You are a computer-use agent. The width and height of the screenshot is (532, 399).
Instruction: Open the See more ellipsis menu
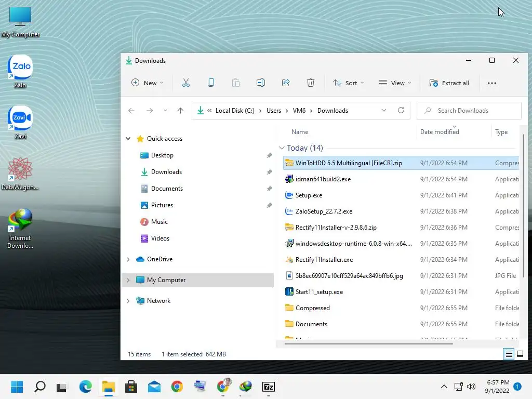(x=491, y=83)
